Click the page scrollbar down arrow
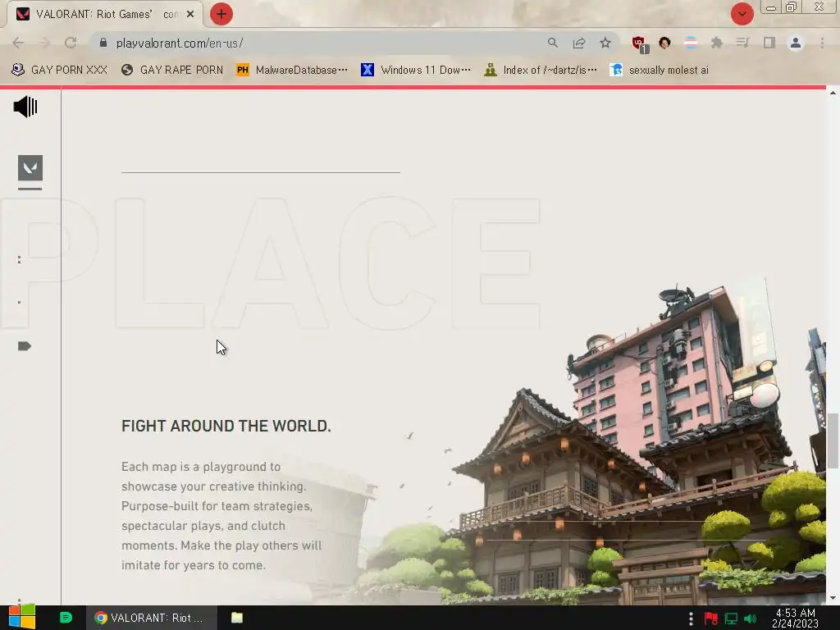Image resolution: width=840 pixels, height=630 pixels. pos(833,598)
